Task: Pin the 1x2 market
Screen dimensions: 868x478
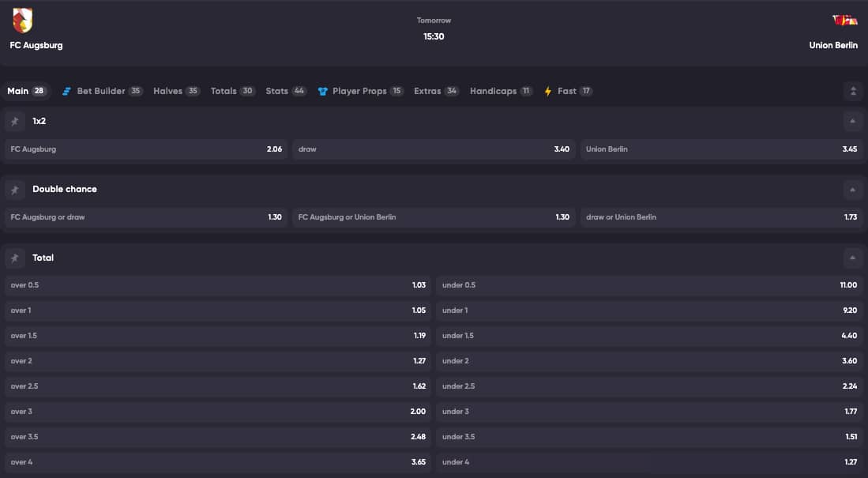Action: click(x=15, y=122)
